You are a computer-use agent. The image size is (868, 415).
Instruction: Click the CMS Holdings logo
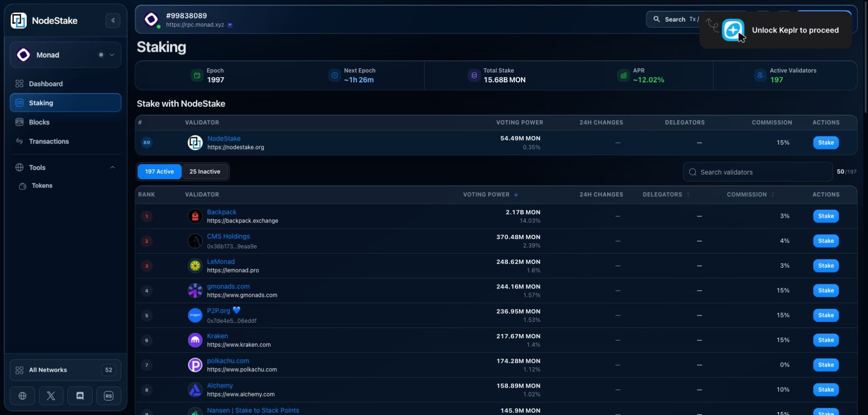point(195,241)
